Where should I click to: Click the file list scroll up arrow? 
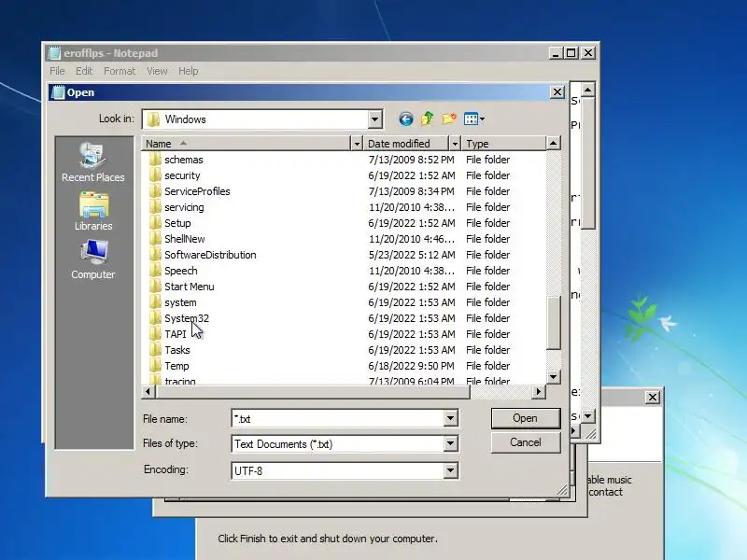(553, 143)
